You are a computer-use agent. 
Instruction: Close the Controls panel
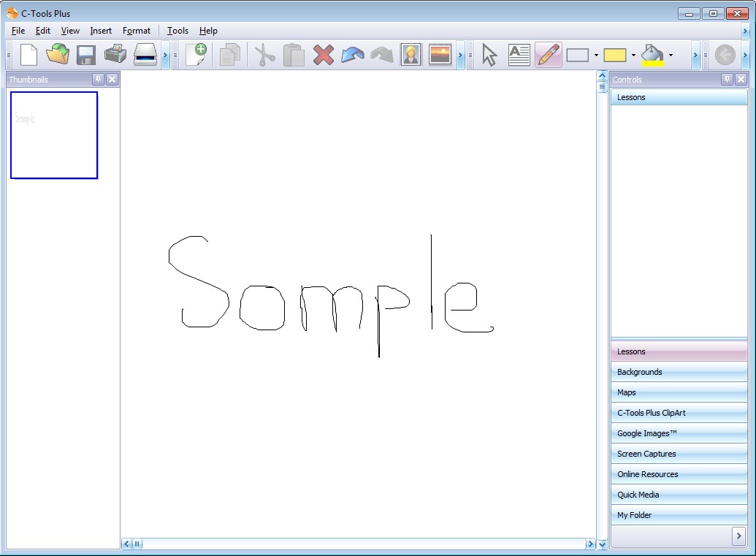[741, 79]
